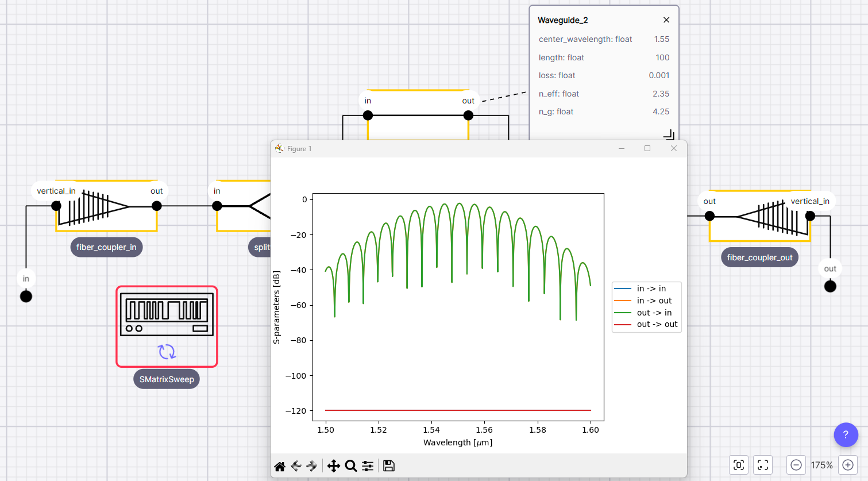Click the back arrow in plot toolbar
The image size is (868, 481).
(x=296, y=466)
